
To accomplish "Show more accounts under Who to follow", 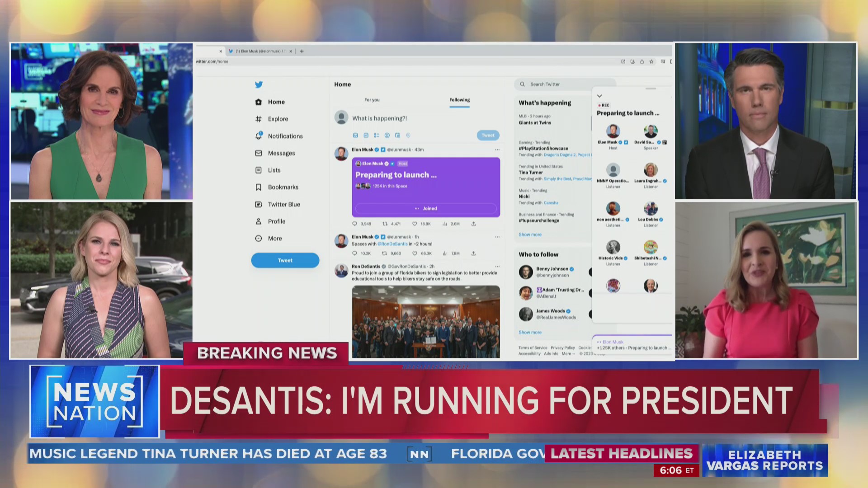I will 529,332.
